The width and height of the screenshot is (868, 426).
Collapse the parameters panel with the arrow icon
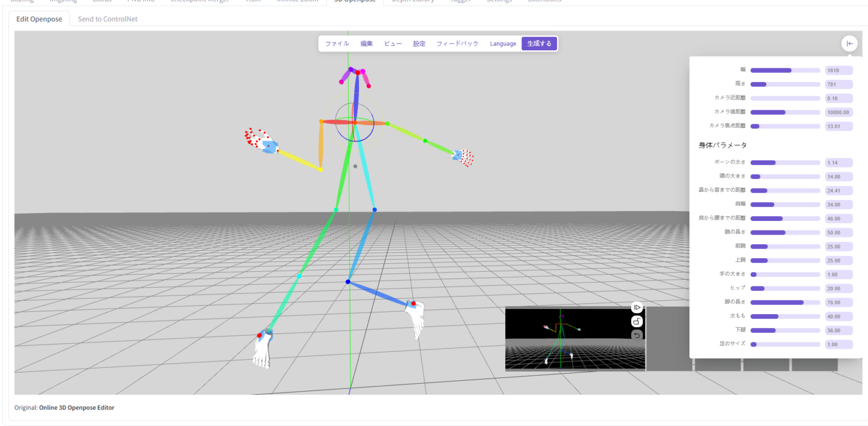(849, 43)
